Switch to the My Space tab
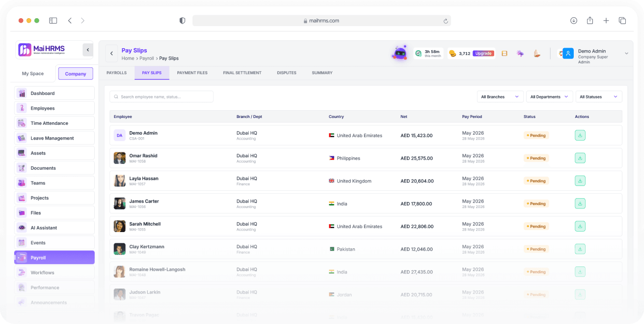Image resolution: width=644 pixels, height=324 pixels. coord(33,74)
